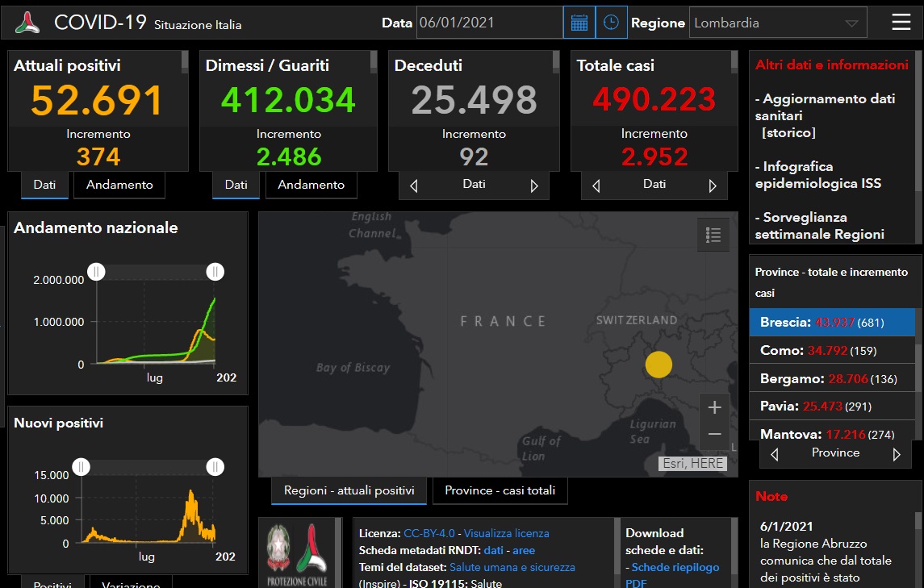Open the hamburger menu icon
924x588 pixels.
(x=901, y=23)
